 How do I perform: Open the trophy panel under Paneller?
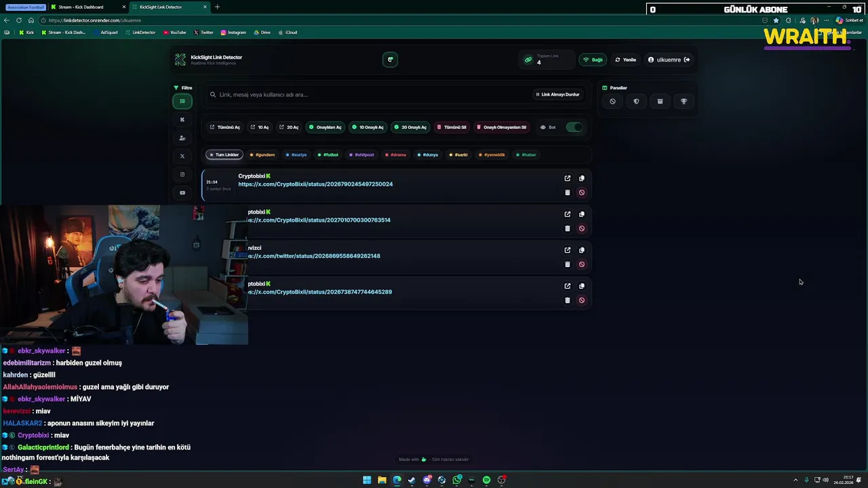tap(684, 101)
